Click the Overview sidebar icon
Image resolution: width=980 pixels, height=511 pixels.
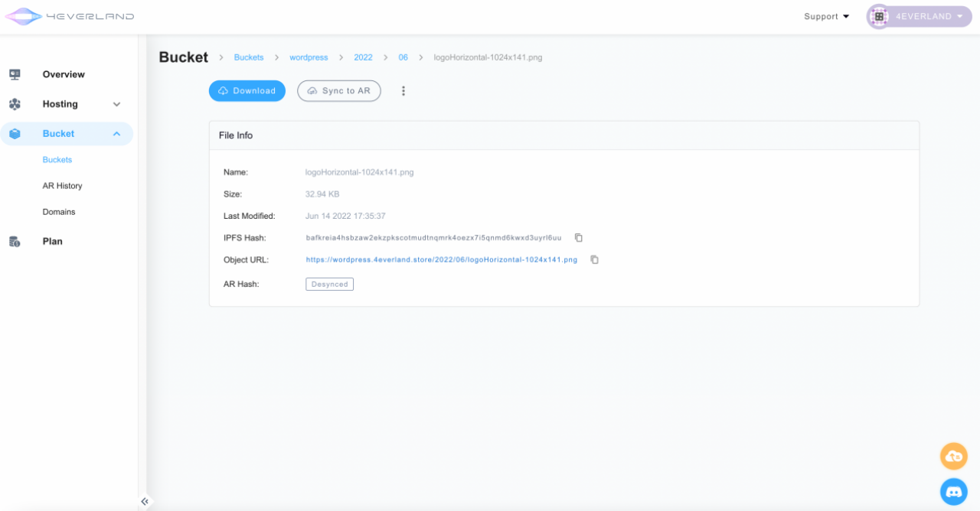15,74
